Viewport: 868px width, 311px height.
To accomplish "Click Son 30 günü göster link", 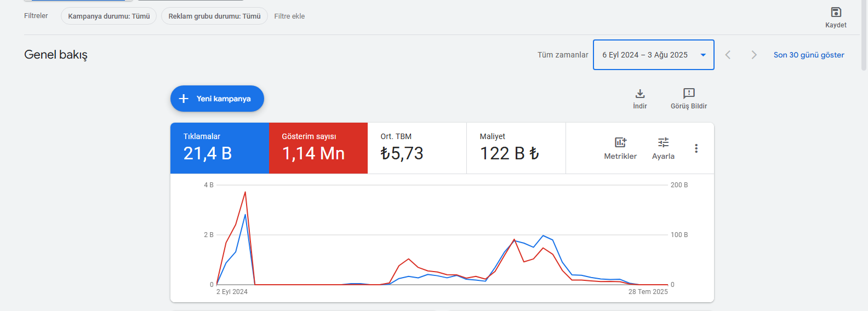I will (x=809, y=55).
